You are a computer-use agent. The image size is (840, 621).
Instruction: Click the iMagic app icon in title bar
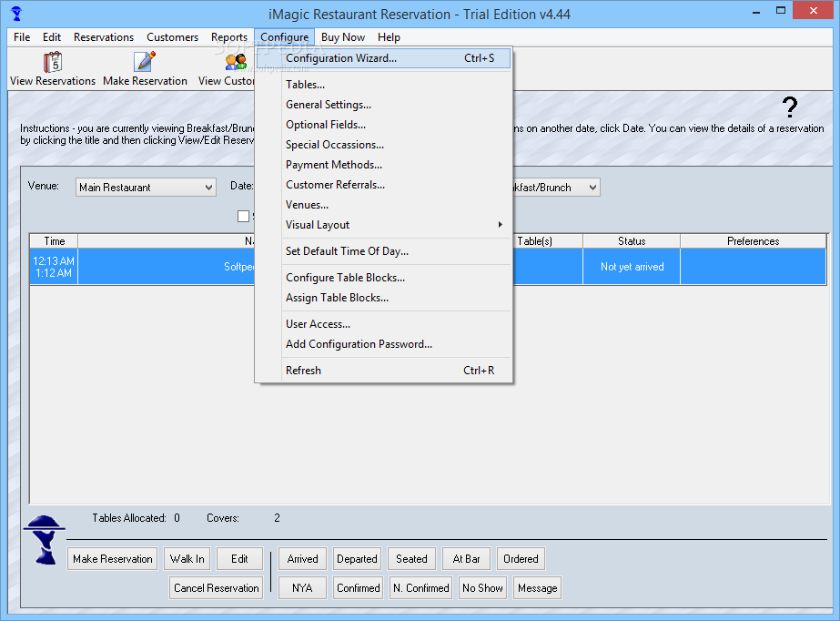pos(16,14)
